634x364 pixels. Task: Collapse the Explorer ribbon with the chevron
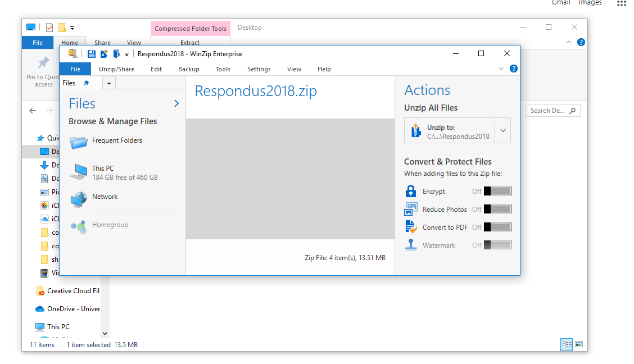pyautogui.click(x=568, y=42)
